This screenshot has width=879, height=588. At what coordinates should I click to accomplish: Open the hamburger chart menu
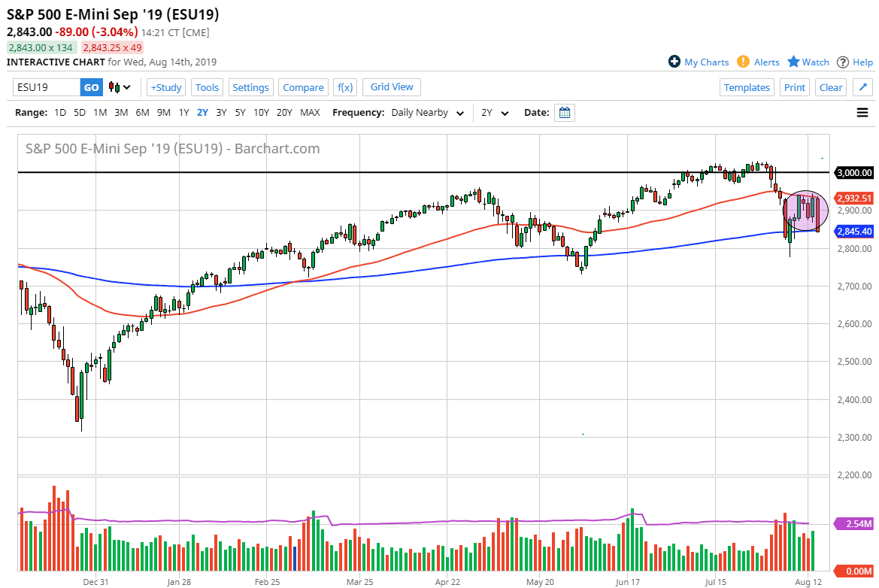[862, 112]
